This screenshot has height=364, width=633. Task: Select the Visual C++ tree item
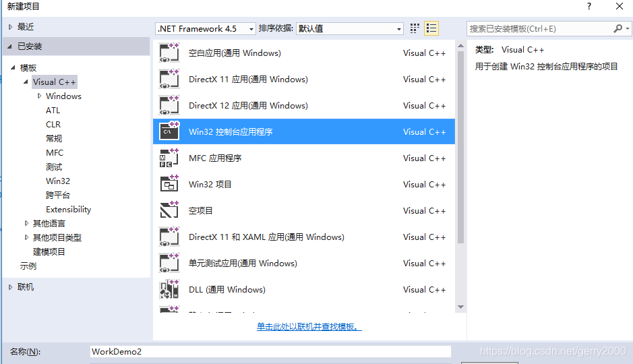[x=54, y=82]
